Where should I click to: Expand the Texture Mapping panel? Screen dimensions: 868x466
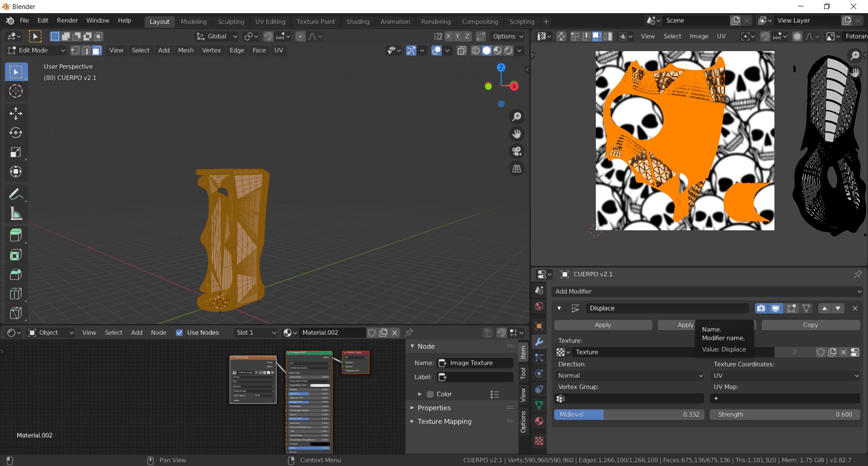[444, 421]
